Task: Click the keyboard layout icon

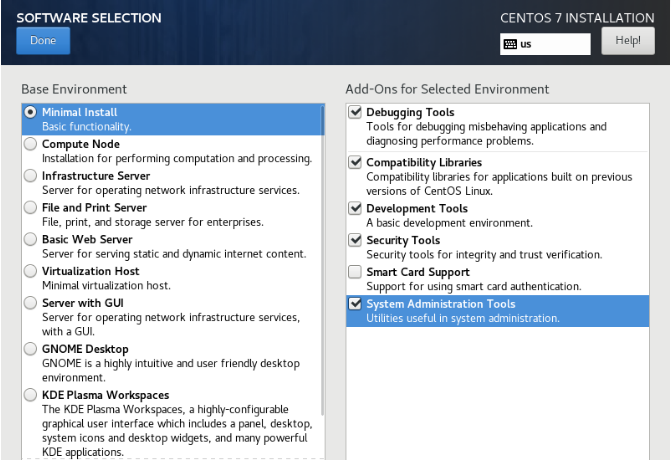Action: tap(510, 44)
